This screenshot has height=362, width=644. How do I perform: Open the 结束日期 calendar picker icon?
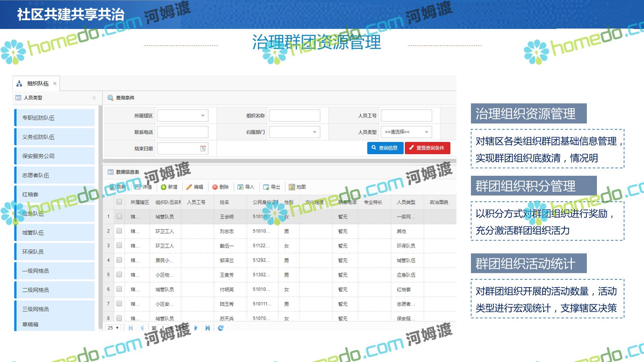(x=203, y=148)
